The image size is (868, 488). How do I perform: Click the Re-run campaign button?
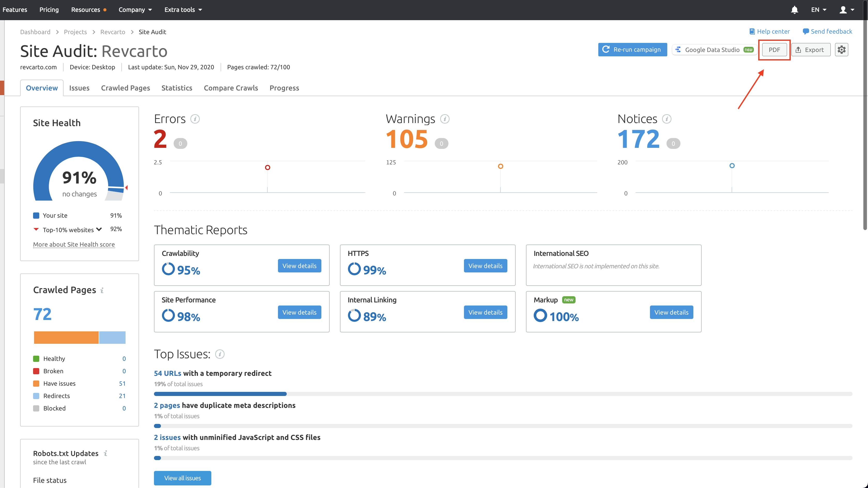coord(632,50)
